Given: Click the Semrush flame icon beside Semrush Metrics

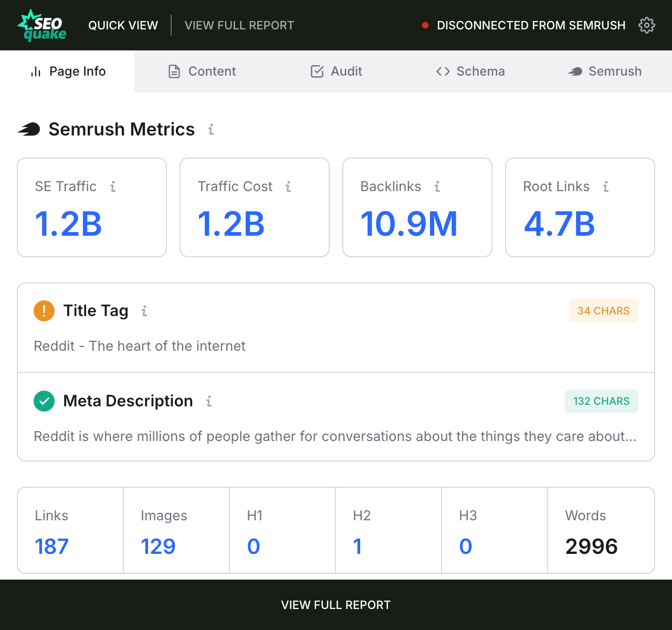Looking at the screenshot, I should (29, 129).
